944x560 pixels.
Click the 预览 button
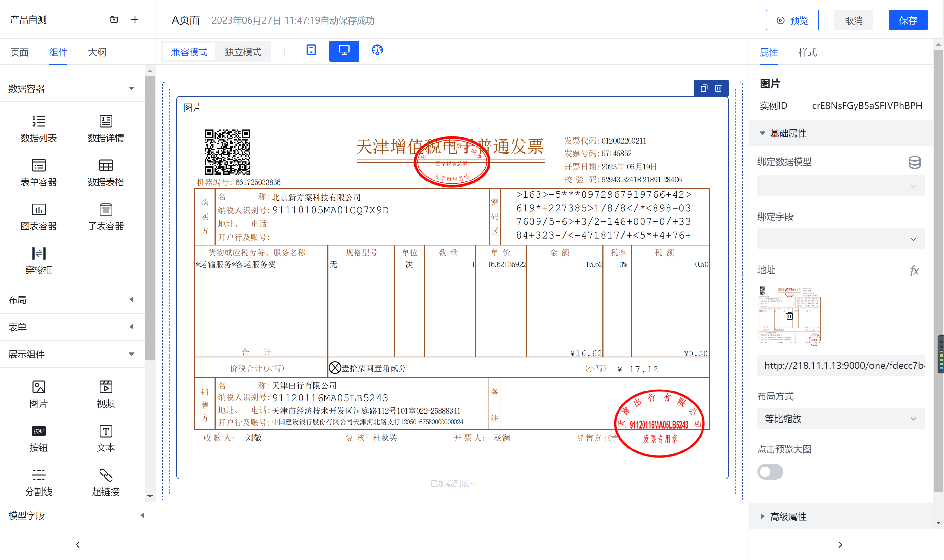coord(792,20)
